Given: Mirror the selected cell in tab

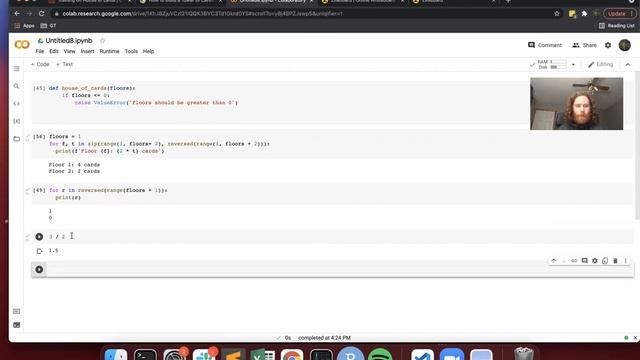Looking at the screenshot, I should 605,261.
